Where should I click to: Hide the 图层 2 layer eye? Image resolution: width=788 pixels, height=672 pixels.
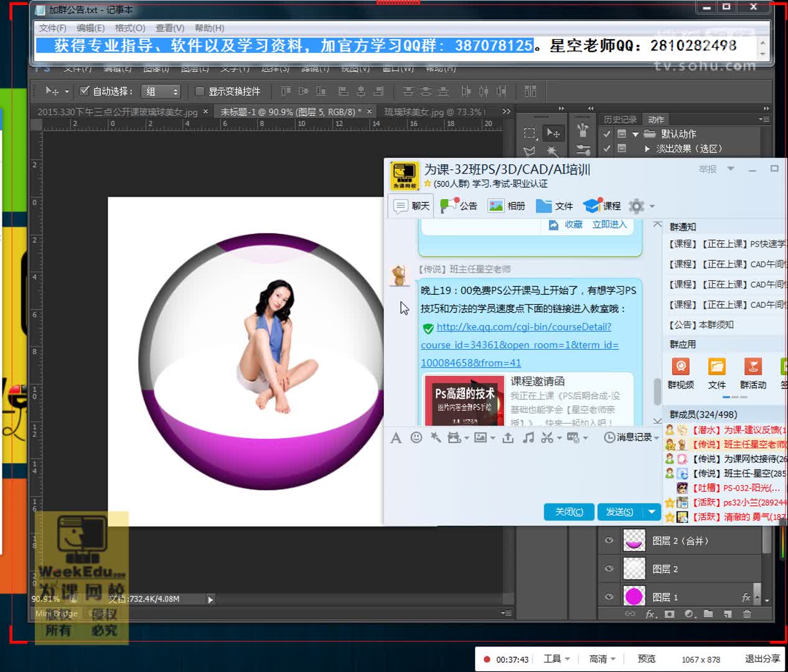609,568
